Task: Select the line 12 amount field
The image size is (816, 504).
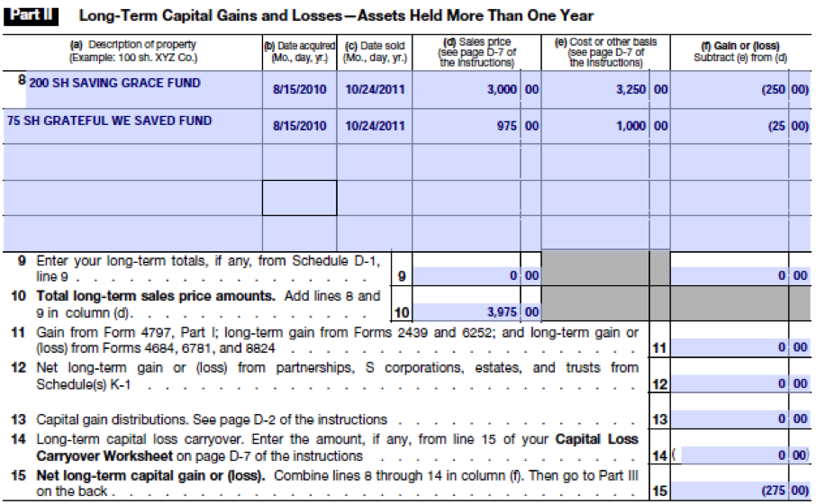Action: pyautogui.click(x=740, y=383)
